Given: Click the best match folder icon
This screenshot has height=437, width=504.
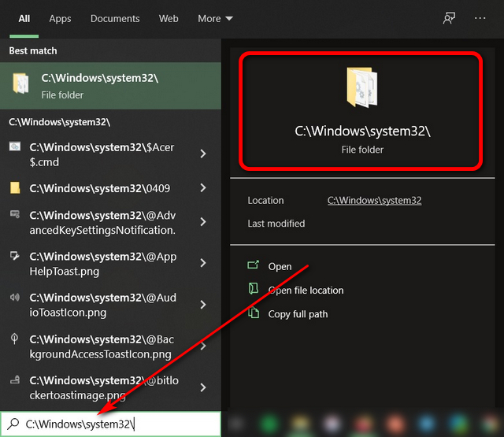Looking at the screenshot, I should [21, 83].
